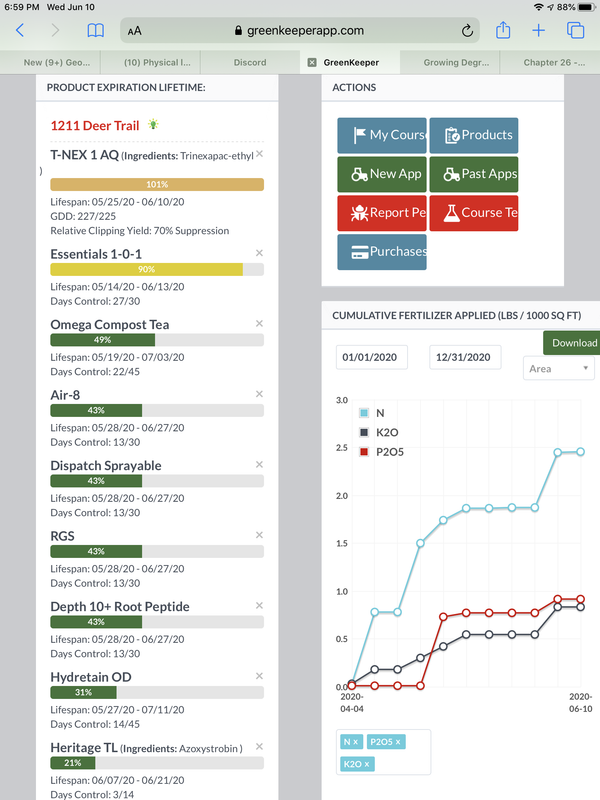
Task: Remove the P2O5 tag filter
Action: pyautogui.click(x=398, y=742)
